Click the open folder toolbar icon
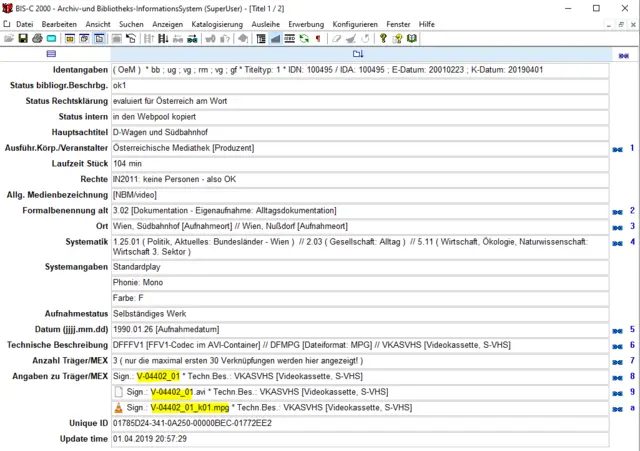The width and height of the screenshot is (640, 451). [9, 39]
